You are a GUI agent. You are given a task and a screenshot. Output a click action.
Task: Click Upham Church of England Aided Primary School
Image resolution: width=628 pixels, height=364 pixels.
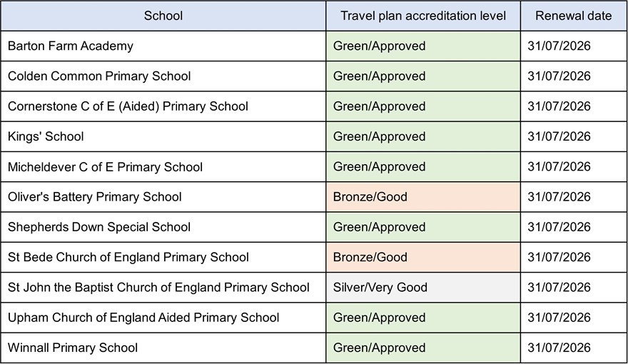143,318
